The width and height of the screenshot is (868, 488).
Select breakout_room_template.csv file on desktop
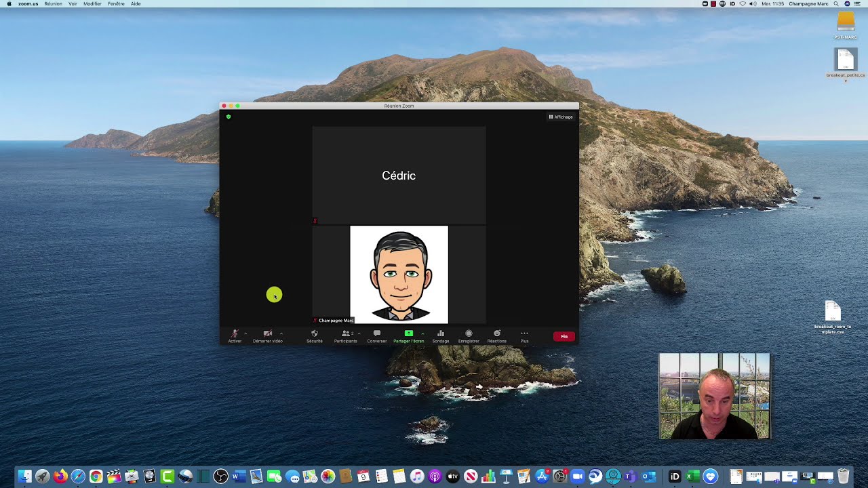(833, 318)
